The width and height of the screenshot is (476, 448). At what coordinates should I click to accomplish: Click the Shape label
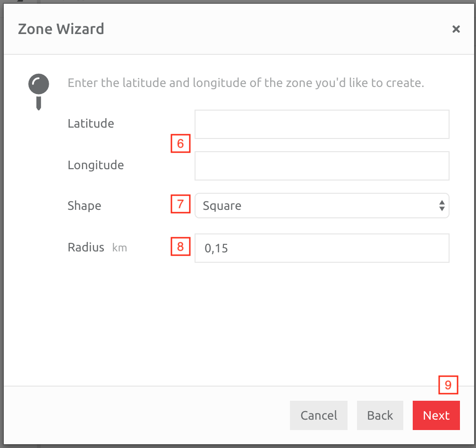[84, 206]
